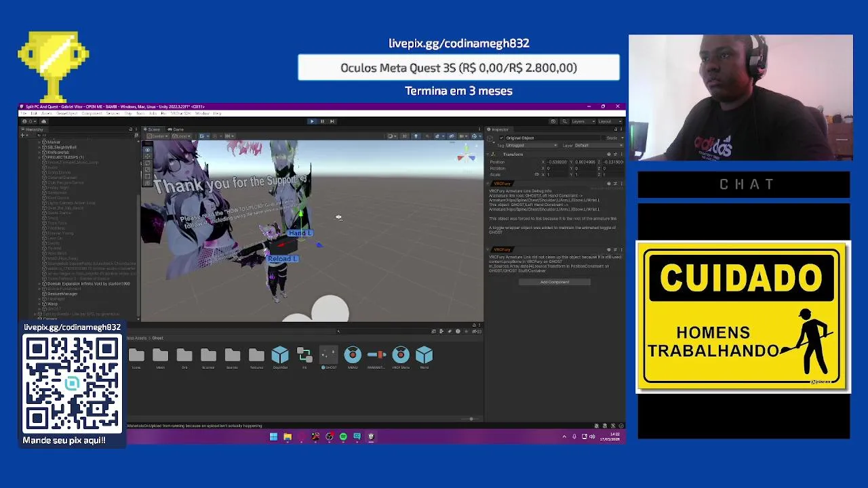Toggle scene audio in Scene toolbar

pyautogui.click(x=427, y=136)
